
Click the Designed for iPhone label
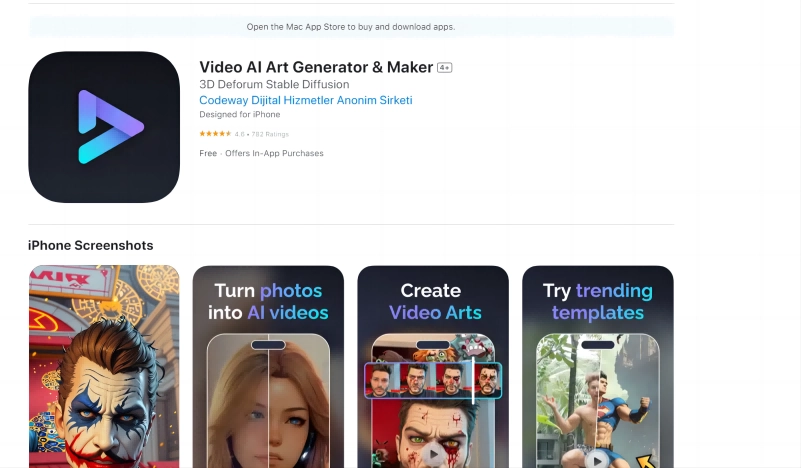(240, 115)
